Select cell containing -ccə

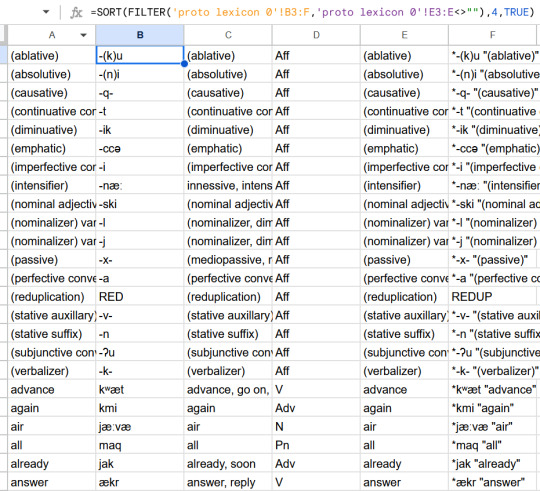[140, 148]
